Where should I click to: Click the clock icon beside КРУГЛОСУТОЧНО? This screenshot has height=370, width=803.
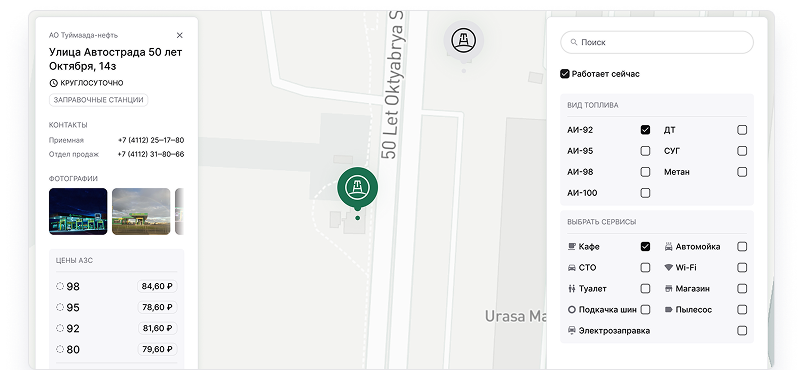coord(53,83)
